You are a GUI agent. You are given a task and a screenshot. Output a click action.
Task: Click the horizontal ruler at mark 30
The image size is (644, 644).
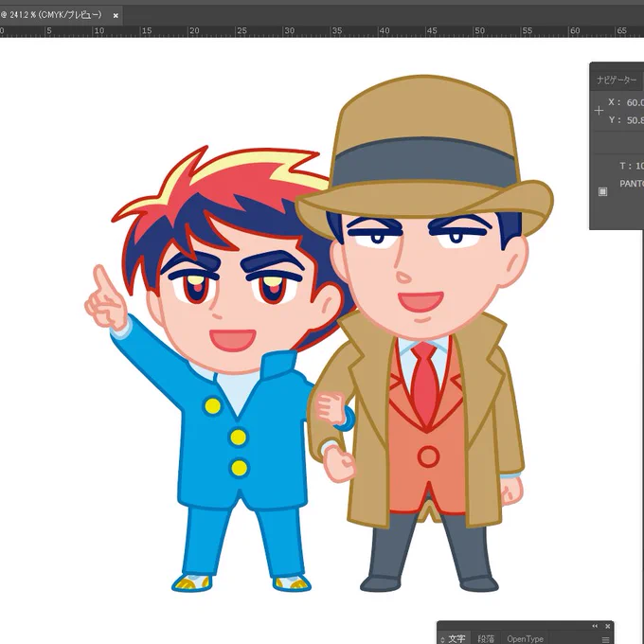click(x=290, y=31)
